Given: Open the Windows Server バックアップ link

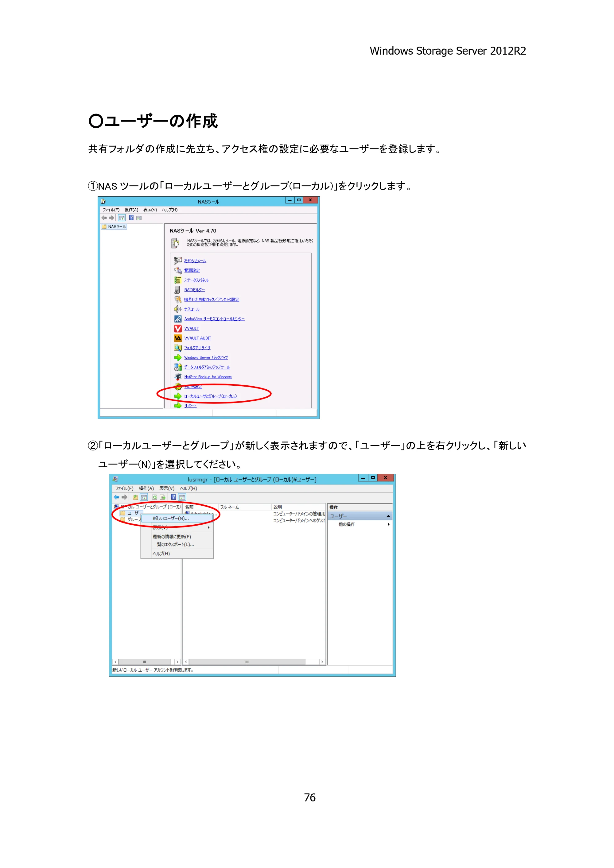Looking at the screenshot, I should coord(206,358).
